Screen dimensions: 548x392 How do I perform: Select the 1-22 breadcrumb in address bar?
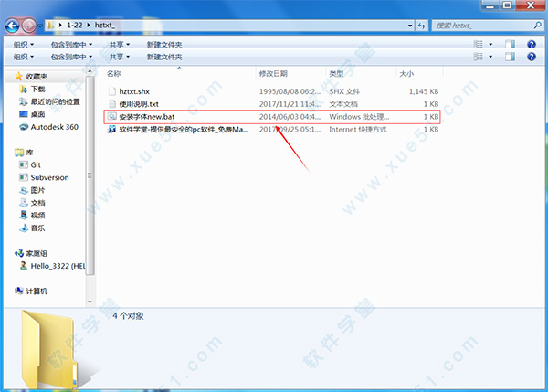(x=75, y=26)
